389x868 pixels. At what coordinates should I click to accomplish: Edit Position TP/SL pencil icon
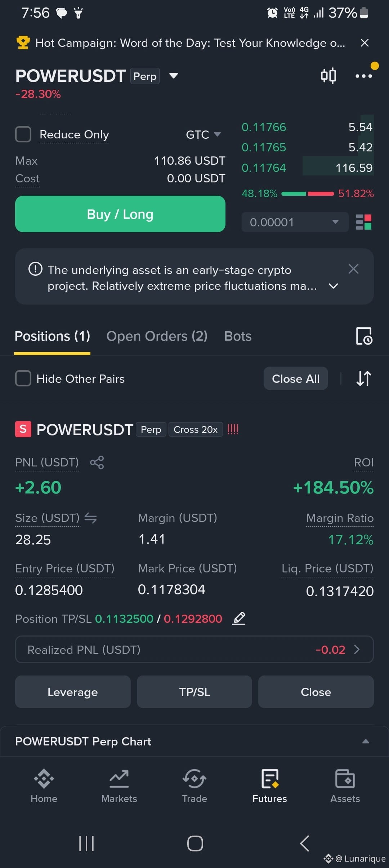[239, 619]
